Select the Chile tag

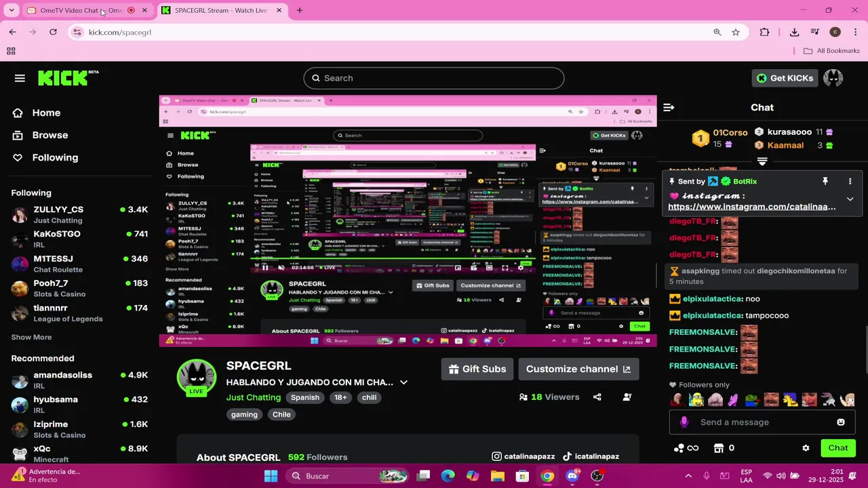point(281,414)
